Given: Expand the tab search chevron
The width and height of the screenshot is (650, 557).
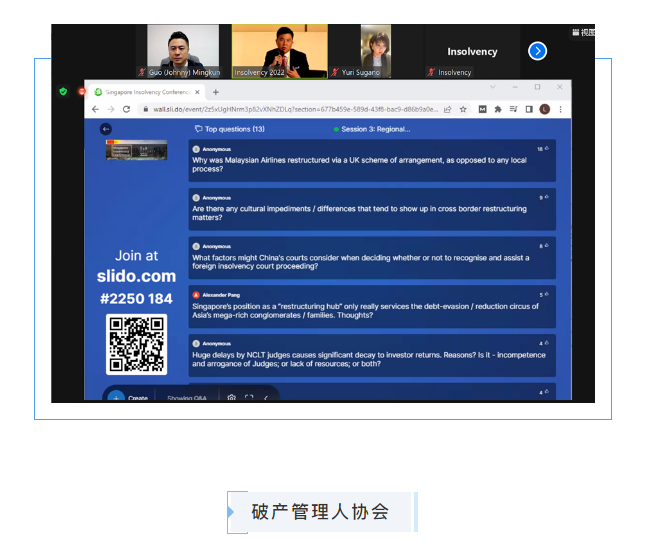Looking at the screenshot, I should (491, 88).
